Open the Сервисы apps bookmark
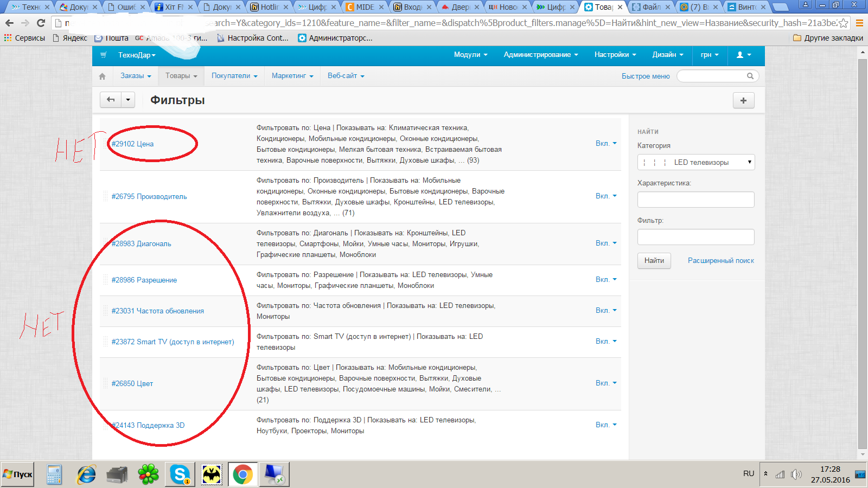The width and height of the screenshot is (868, 488). (x=24, y=38)
